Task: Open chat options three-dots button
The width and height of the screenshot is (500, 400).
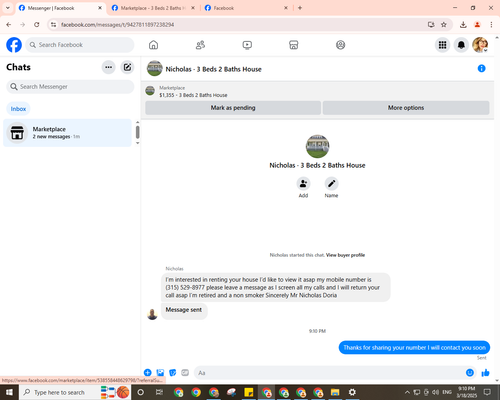Action: pyautogui.click(x=108, y=67)
